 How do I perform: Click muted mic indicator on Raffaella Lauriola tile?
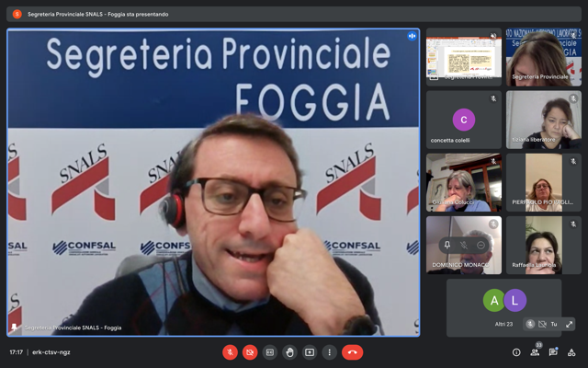(573, 224)
